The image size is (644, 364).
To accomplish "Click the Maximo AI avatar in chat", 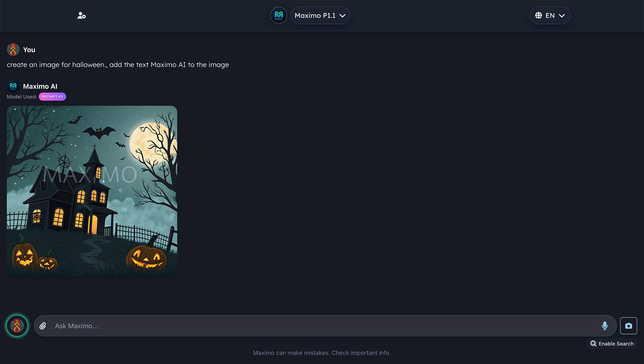I will click(13, 86).
